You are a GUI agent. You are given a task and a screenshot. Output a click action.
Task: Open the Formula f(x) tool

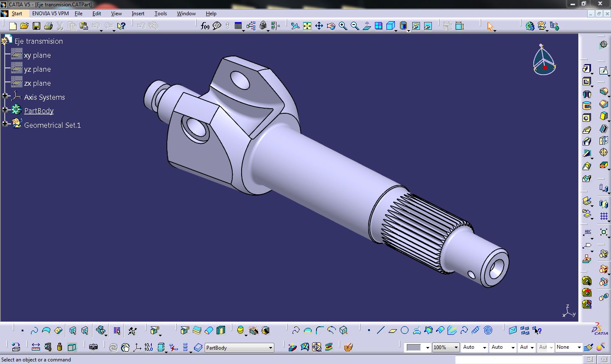(x=205, y=26)
